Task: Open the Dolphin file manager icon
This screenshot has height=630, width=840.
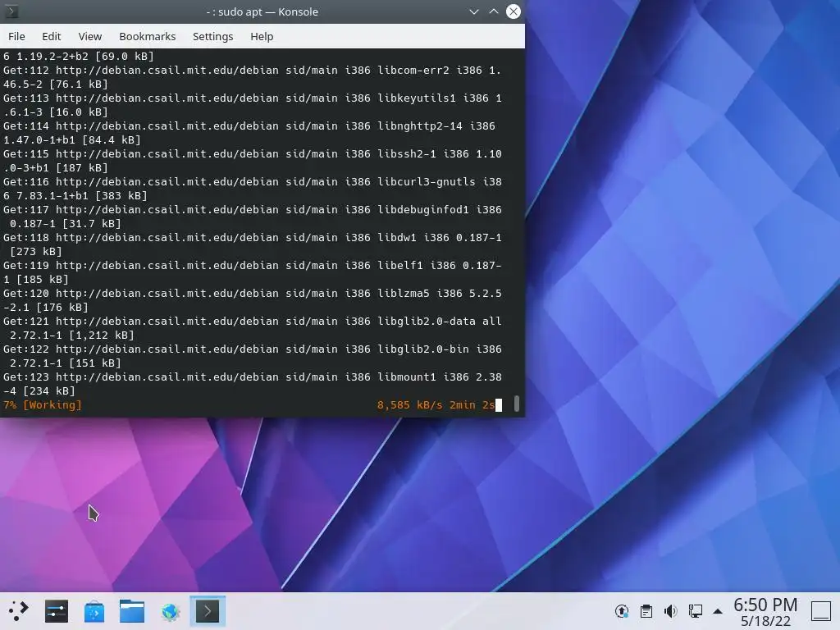Action: click(132, 611)
